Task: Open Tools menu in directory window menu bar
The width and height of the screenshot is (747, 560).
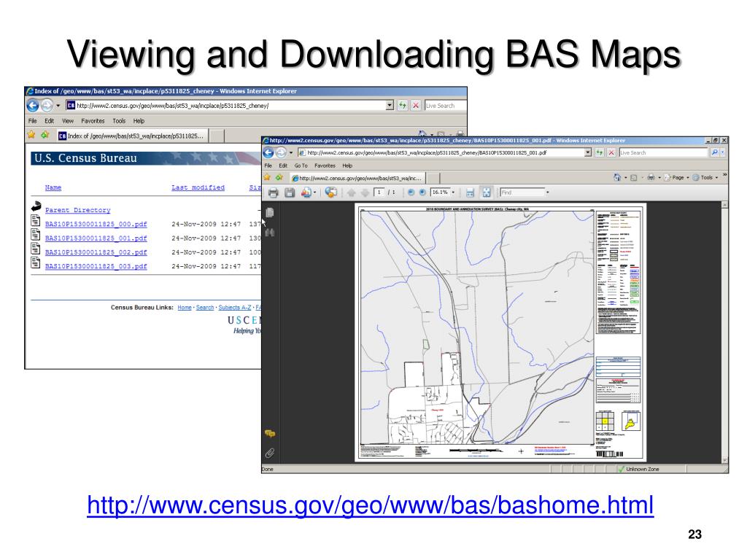Action: coord(119,121)
